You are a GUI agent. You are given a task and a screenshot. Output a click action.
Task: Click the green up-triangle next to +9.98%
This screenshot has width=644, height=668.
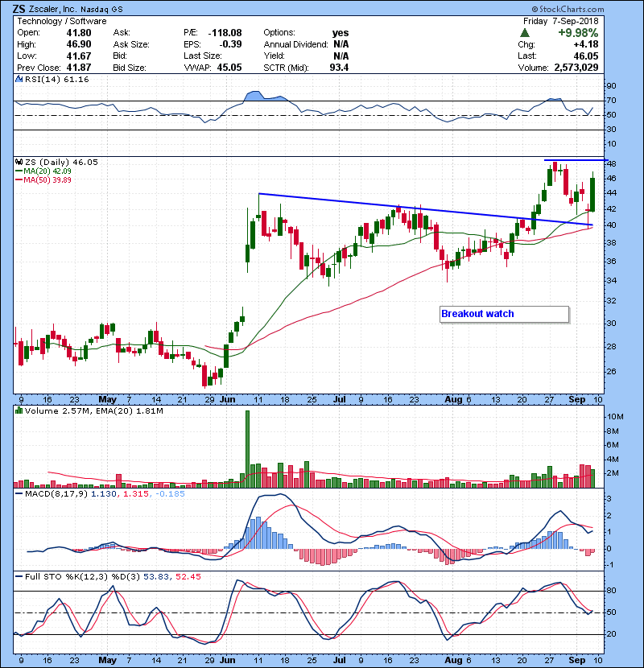[x=525, y=33]
